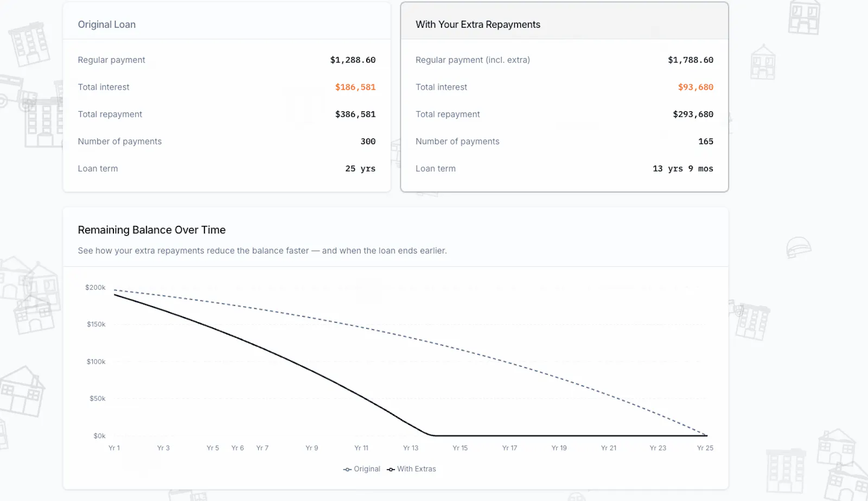
Task: Click the loan term 13 yrs 9 mos
Action: [683, 168]
